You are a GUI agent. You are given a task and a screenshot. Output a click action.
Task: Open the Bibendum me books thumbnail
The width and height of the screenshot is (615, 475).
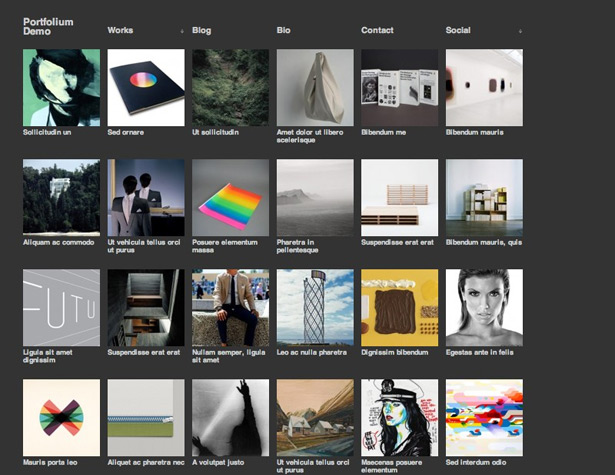click(x=399, y=87)
